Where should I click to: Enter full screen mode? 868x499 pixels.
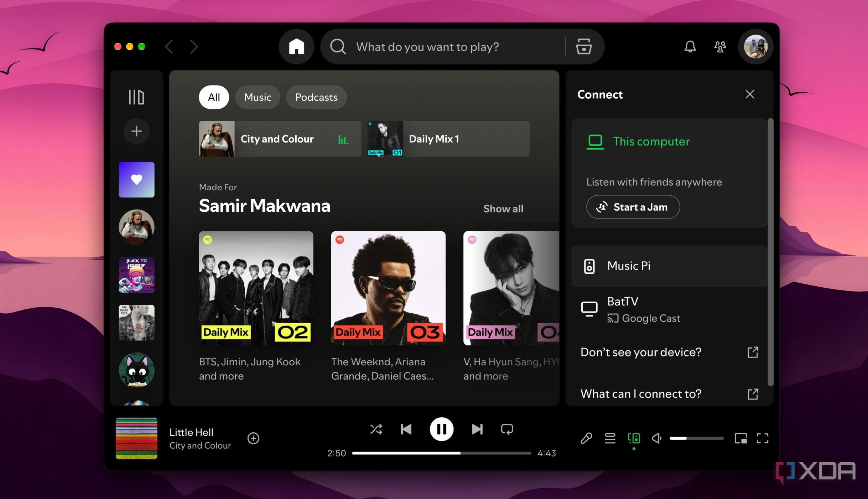(763, 438)
